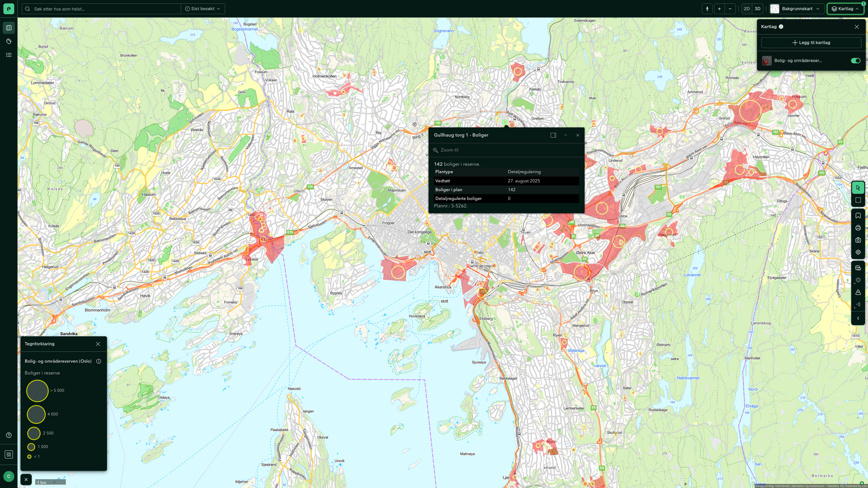Dock the Gullhaug torg popup
The height and width of the screenshot is (488, 868).
tap(553, 135)
